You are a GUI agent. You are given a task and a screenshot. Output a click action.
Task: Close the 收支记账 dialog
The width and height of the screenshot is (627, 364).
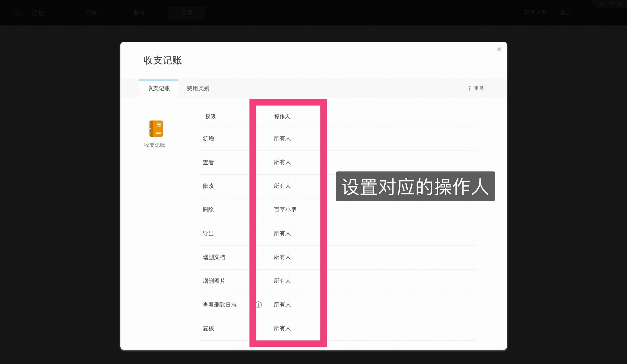[x=499, y=49]
